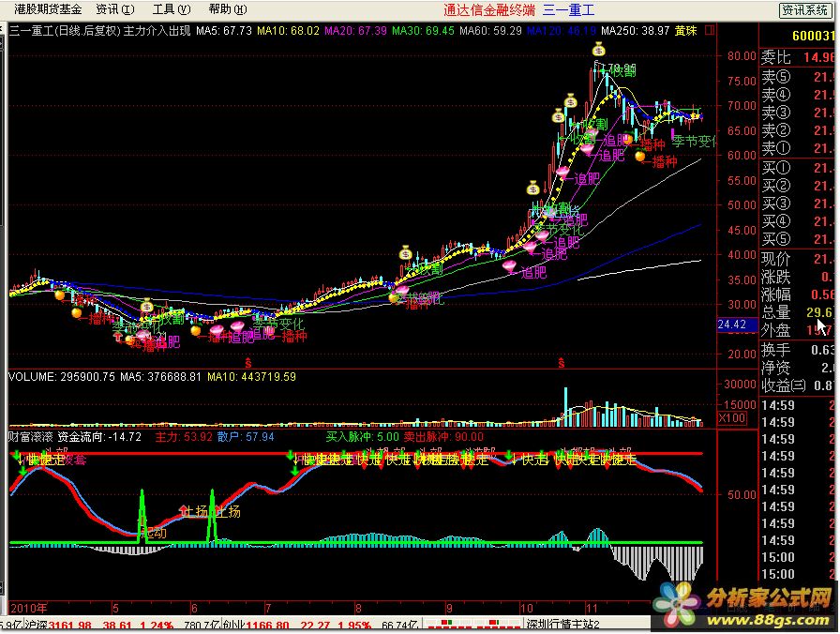This screenshot has height=634, width=840.
Task: Click the 财富滚滚 indicator name
Action: click(30, 437)
